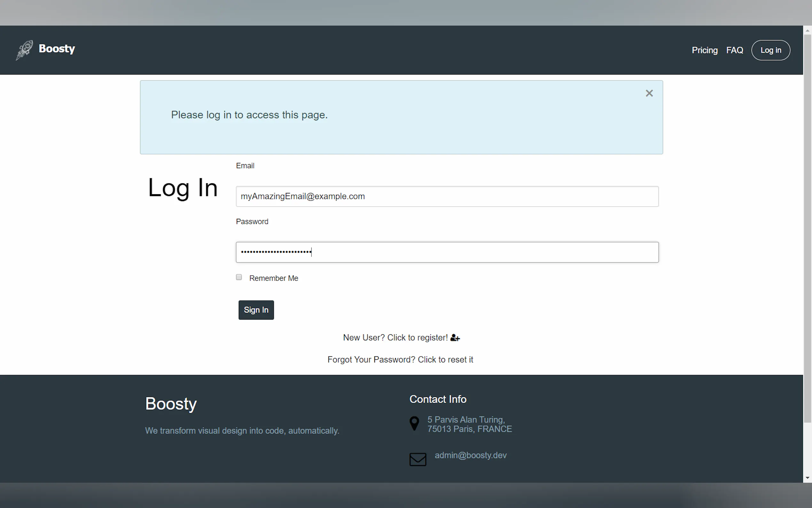Open Pricing in the navigation bar
The width and height of the screenshot is (812, 508).
click(x=704, y=51)
